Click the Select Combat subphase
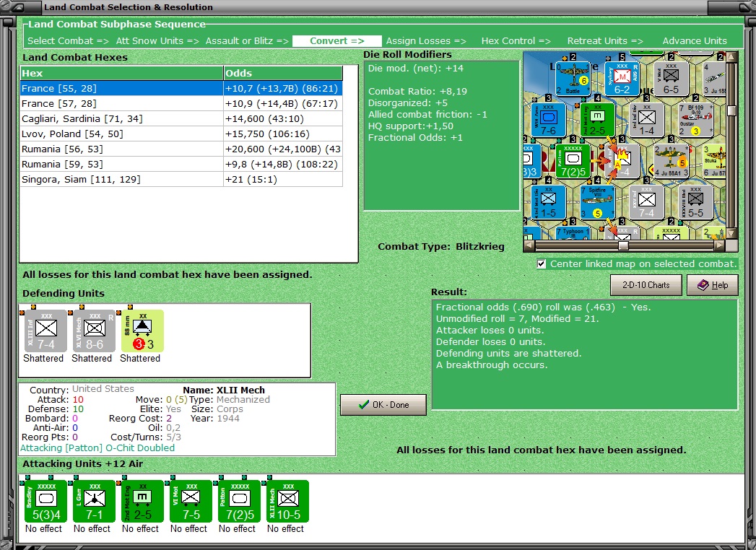The image size is (756, 550). coord(68,41)
